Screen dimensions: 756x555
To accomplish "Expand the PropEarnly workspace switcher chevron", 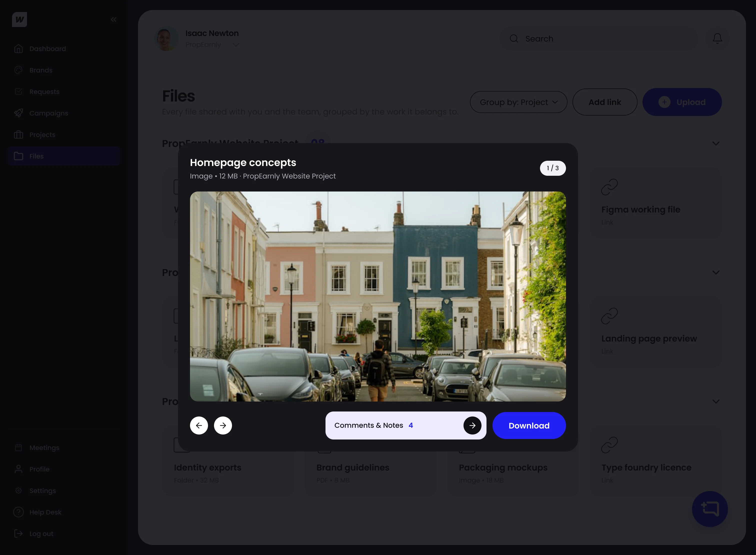I will (x=236, y=45).
